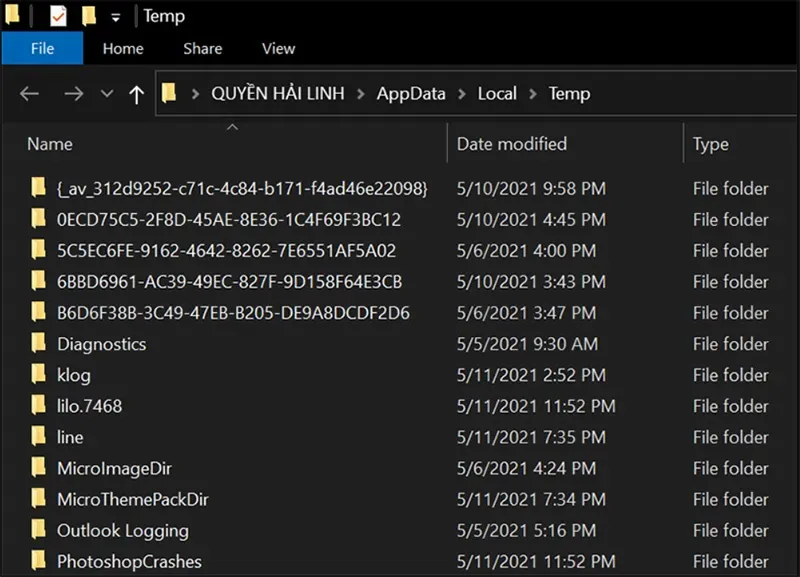Image resolution: width=800 pixels, height=577 pixels.
Task: Click the New Folder icon in title bar
Action: [88, 16]
